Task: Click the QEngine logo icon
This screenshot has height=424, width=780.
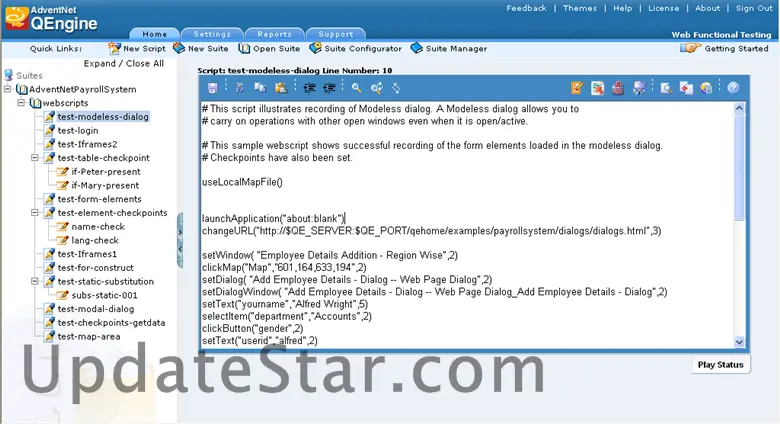Action: pos(16,18)
